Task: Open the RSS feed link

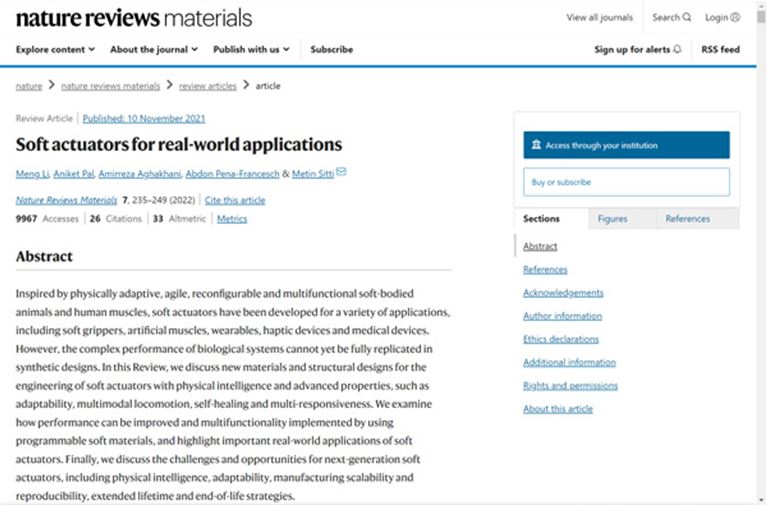Action: point(721,49)
